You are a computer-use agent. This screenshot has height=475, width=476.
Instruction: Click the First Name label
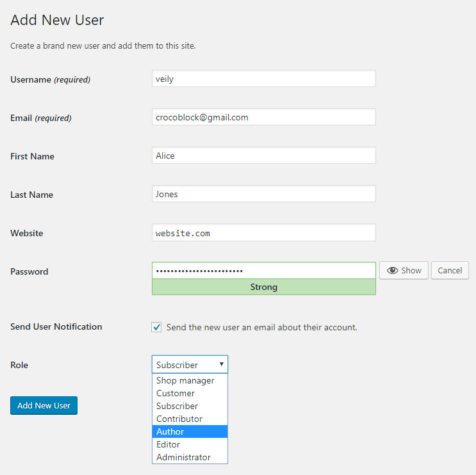point(32,156)
